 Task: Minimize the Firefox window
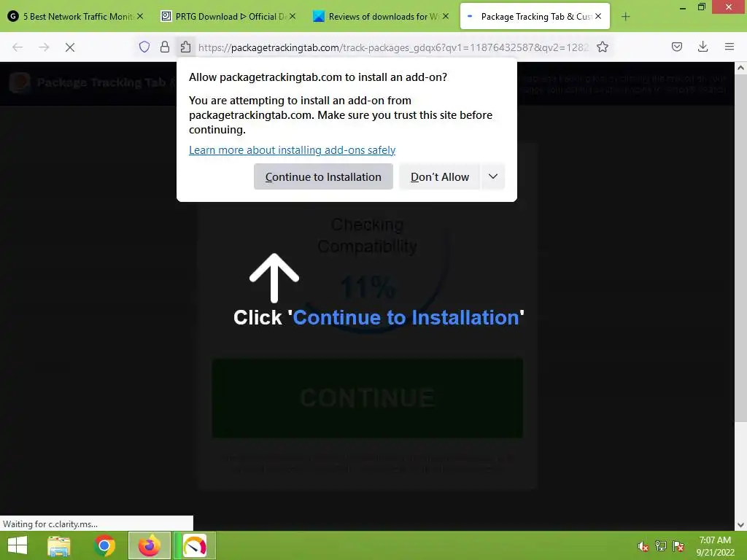(682, 7)
